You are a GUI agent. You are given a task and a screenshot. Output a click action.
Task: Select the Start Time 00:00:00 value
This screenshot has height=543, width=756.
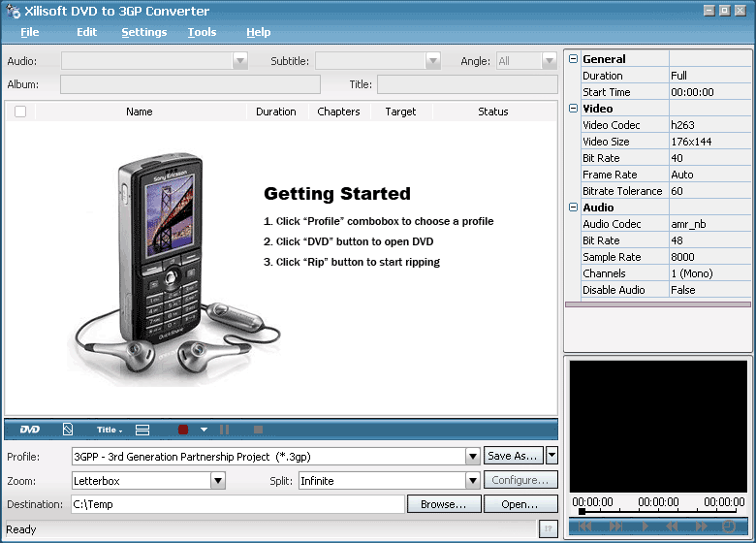709,91
